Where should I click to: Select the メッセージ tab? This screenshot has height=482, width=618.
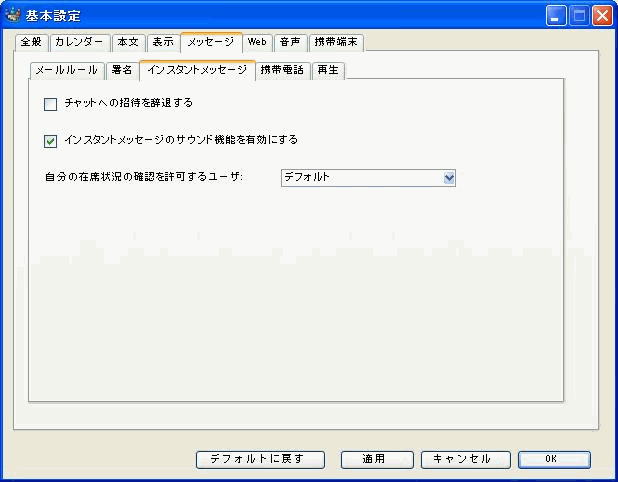pos(210,42)
